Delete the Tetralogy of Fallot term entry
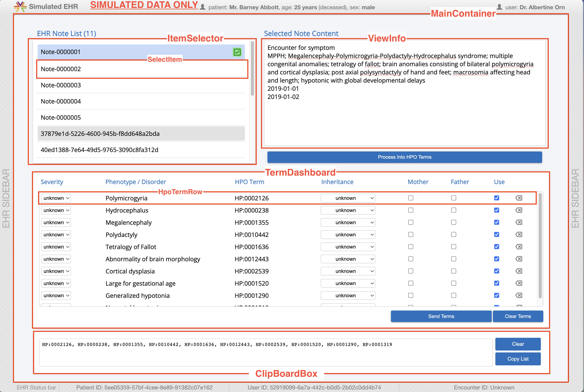 tap(519, 246)
